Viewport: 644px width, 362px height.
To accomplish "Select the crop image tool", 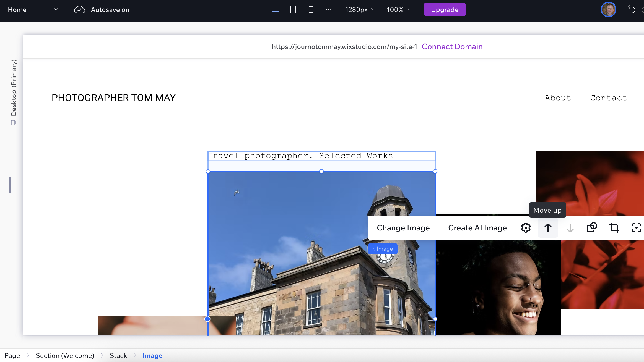I will [614, 228].
